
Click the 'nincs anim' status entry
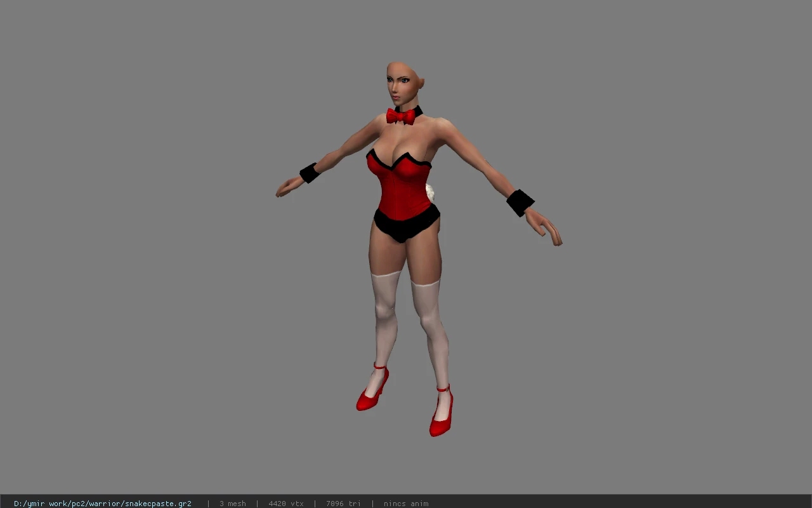pos(406,504)
